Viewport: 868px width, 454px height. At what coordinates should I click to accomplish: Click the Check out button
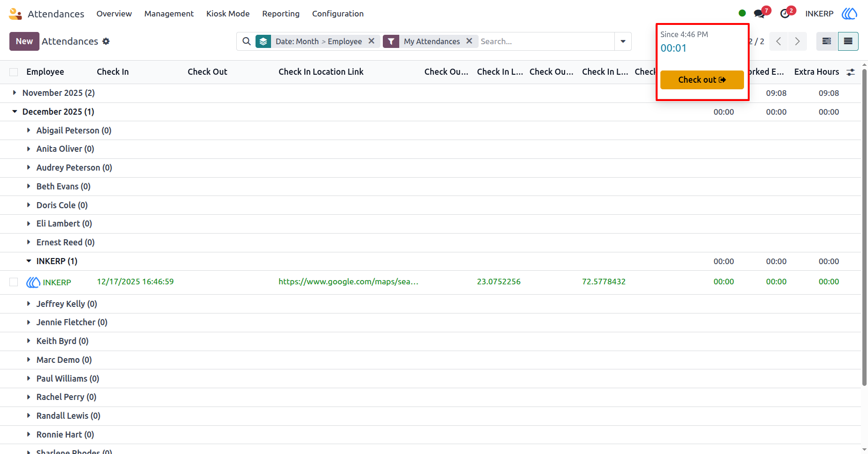702,80
